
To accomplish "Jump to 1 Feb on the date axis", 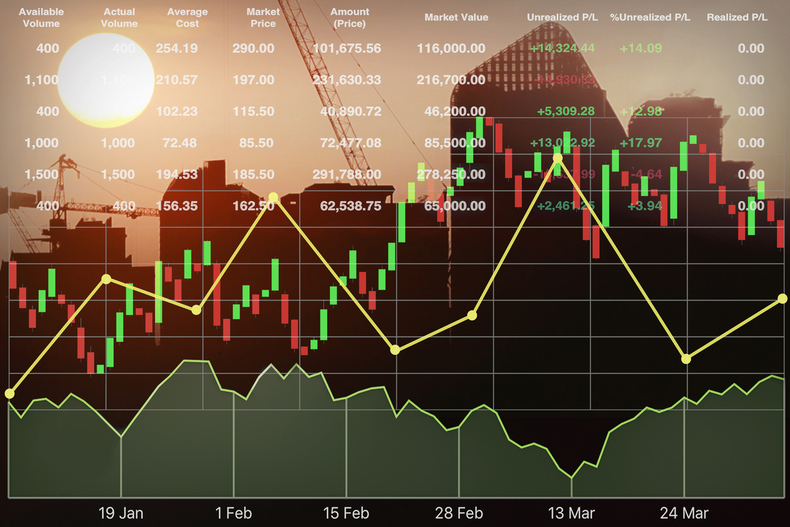I will click(x=233, y=513).
